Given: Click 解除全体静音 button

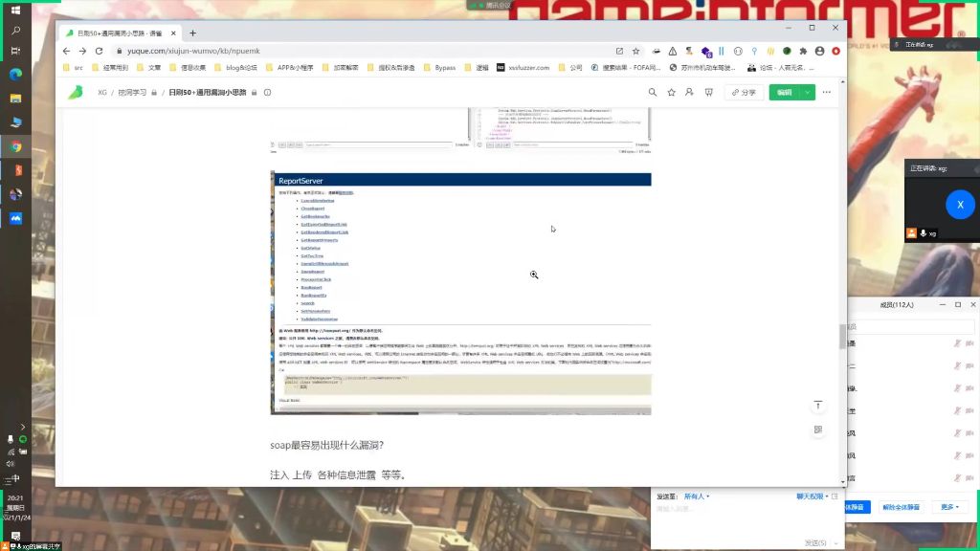Looking at the screenshot, I should (901, 507).
